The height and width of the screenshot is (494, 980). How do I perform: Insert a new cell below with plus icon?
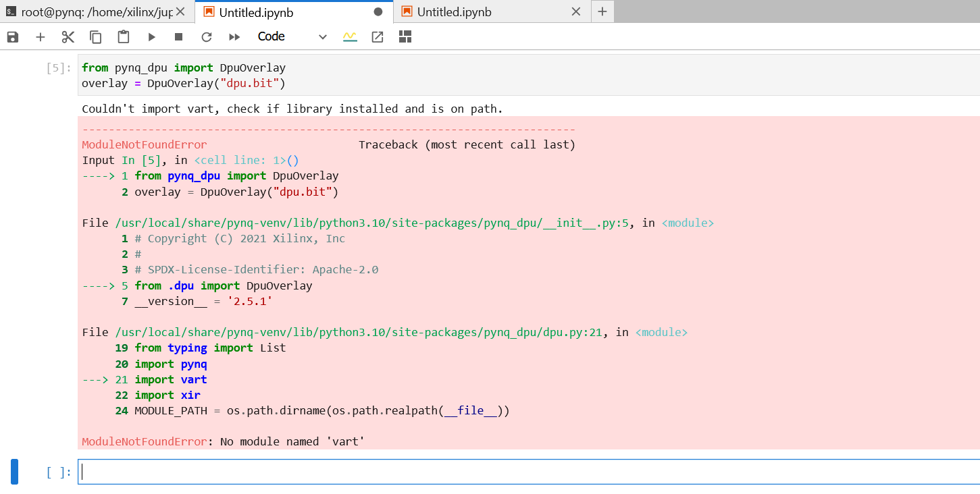click(x=41, y=37)
